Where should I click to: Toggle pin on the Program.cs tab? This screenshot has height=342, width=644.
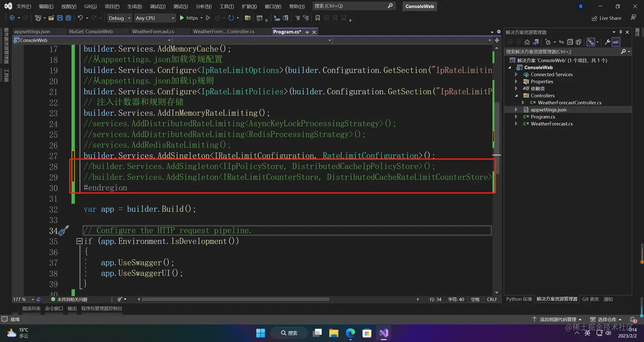point(307,32)
